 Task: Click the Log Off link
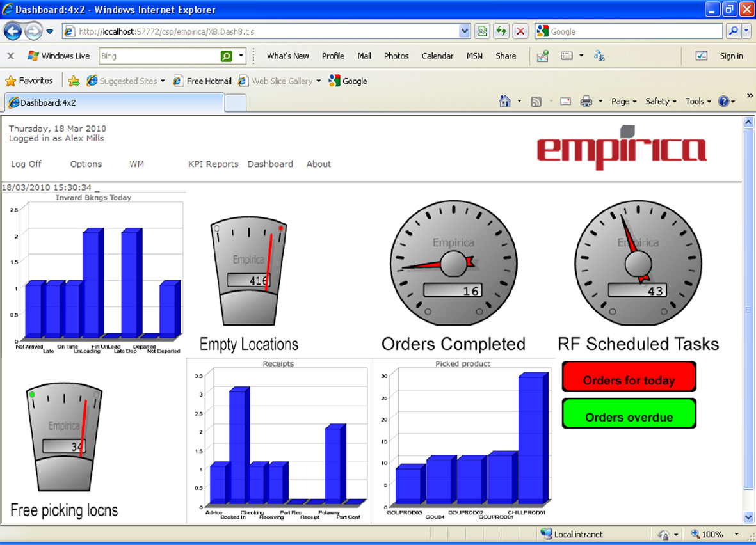[26, 164]
